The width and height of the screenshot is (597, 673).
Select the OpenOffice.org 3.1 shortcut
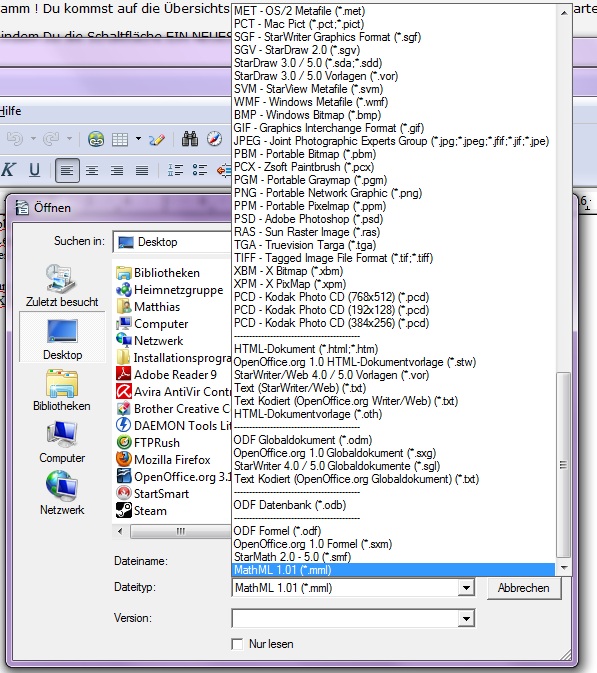pyautogui.click(x=173, y=476)
